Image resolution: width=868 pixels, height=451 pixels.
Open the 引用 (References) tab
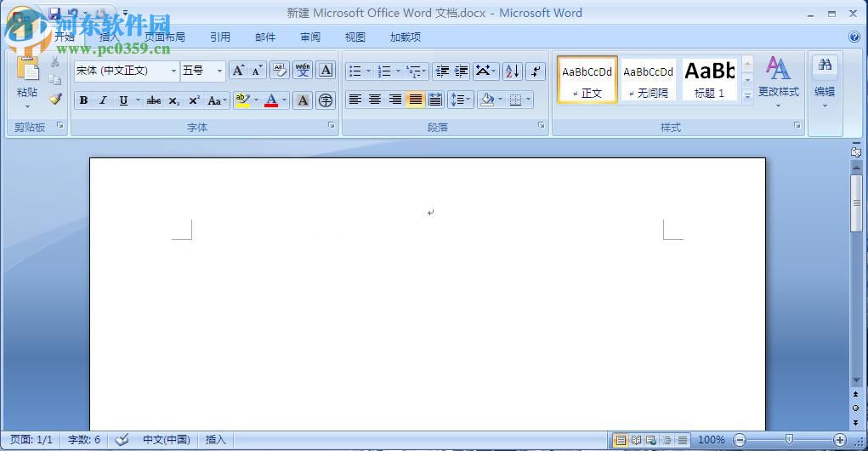220,37
